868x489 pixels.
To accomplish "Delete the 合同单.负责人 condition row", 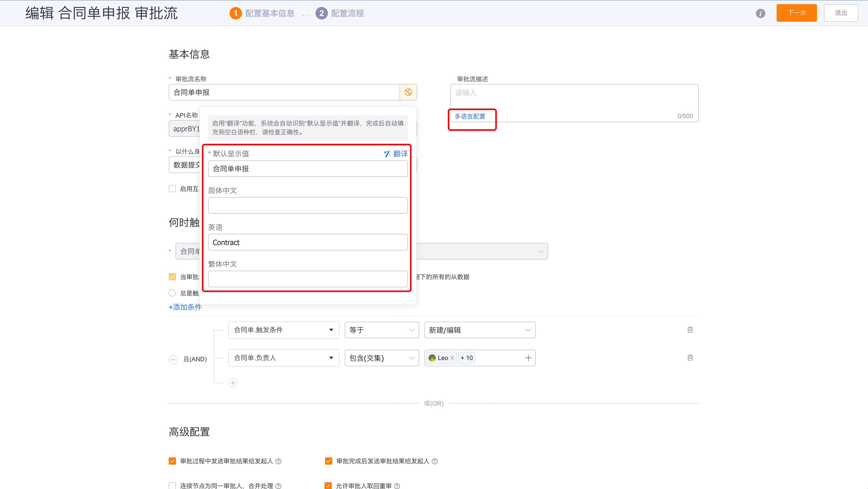I will coord(690,357).
